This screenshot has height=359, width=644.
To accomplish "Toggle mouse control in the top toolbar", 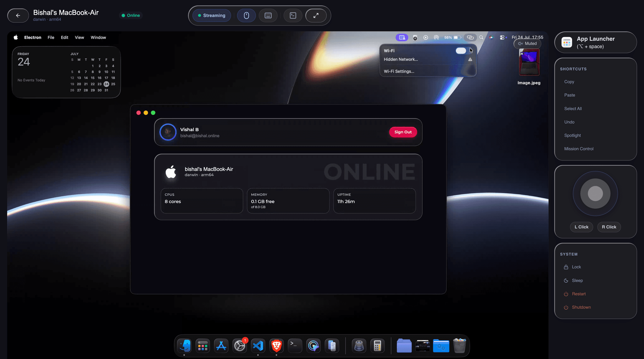I will pyautogui.click(x=246, y=15).
